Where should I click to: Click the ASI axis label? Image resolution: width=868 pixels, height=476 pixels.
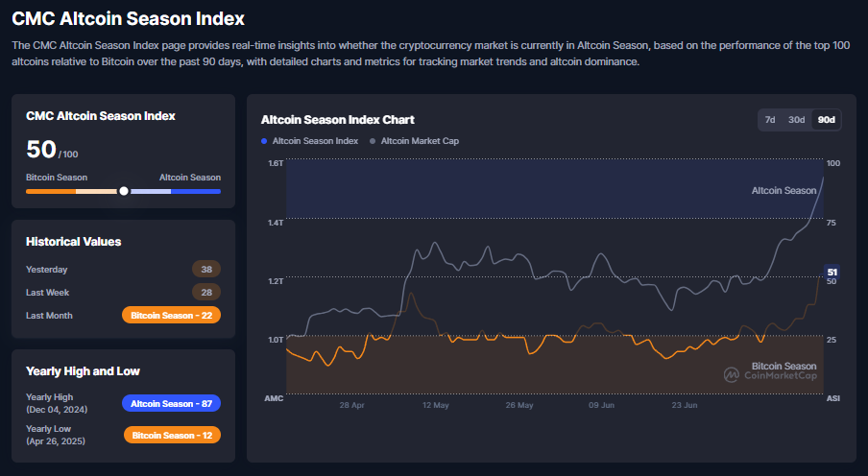tap(833, 398)
